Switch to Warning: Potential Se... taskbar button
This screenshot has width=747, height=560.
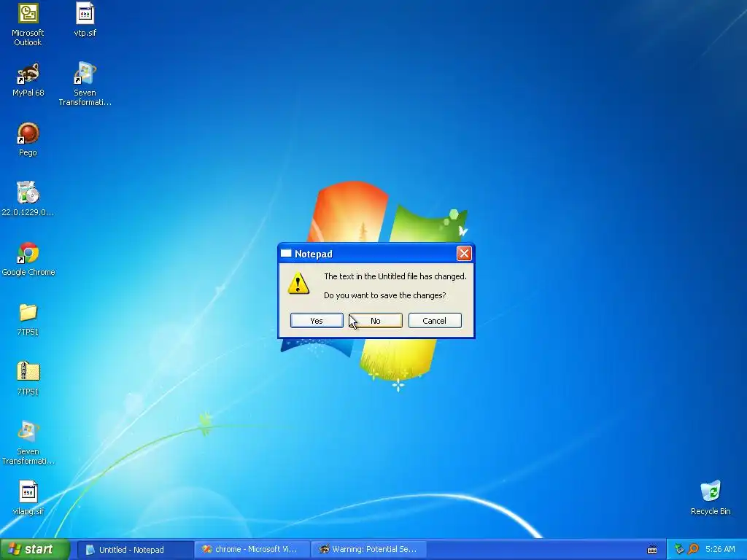pyautogui.click(x=368, y=550)
